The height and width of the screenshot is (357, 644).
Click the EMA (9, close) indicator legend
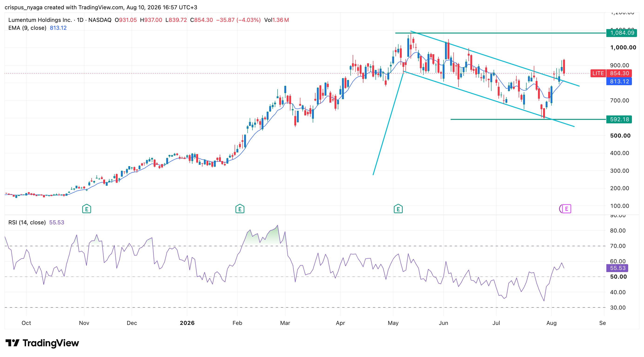click(27, 28)
